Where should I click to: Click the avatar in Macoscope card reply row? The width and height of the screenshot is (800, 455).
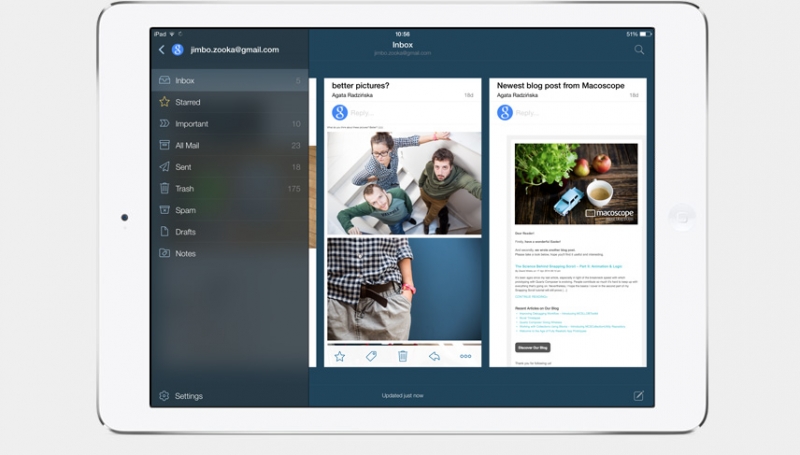click(x=505, y=112)
